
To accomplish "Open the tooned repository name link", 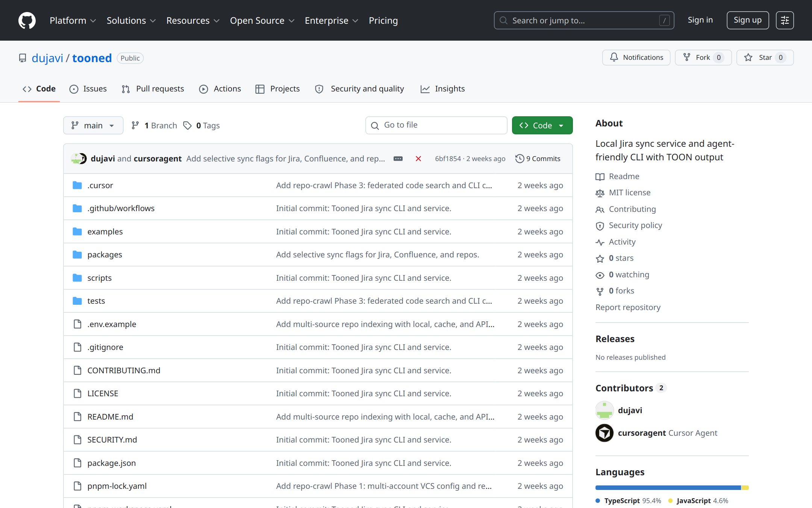I will (92, 58).
